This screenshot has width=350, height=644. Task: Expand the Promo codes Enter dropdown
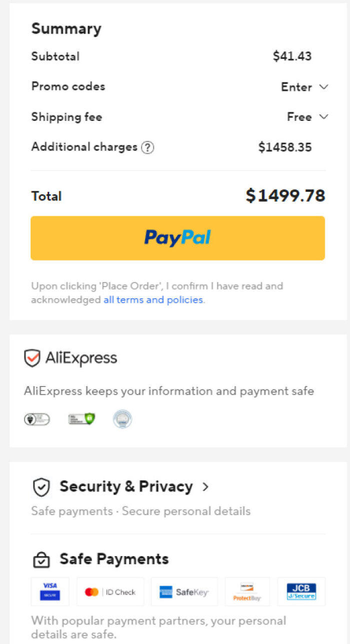click(x=304, y=87)
